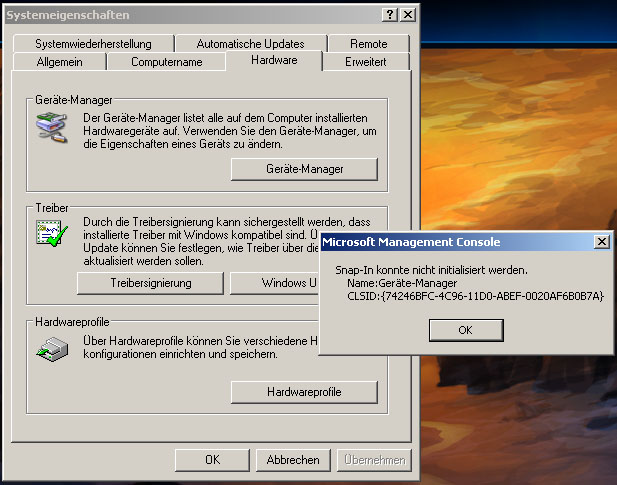Viewport: 617px width, 485px height.
Task: Click the Abbrechen button
Action: point(293,460)
